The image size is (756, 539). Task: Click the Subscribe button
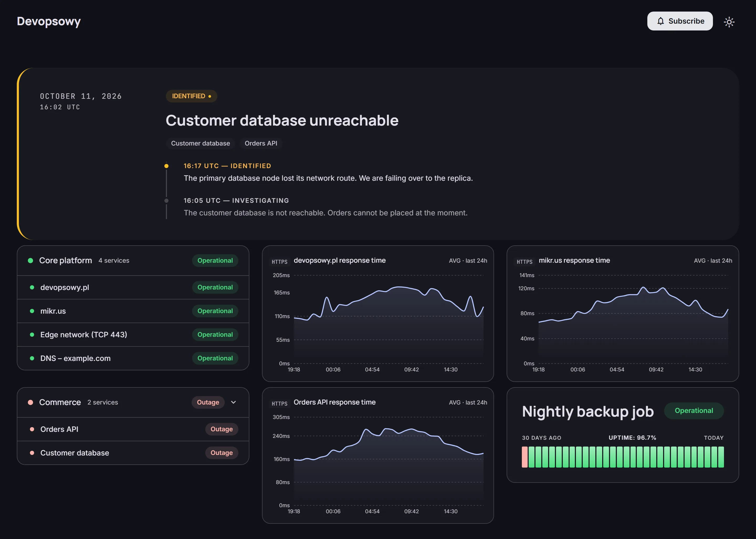(x=680, y=21)
